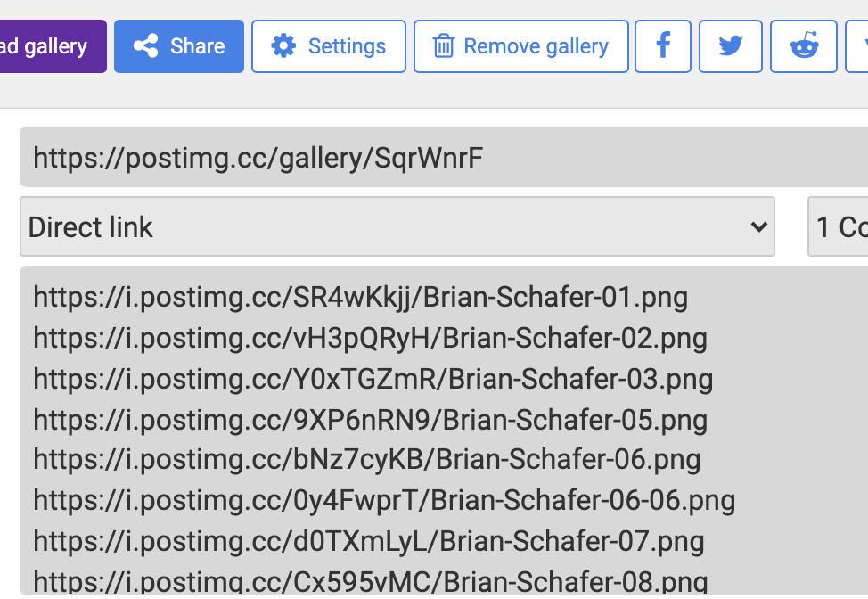Click the Direct link dropdown chevron
868x599 pixels.
(x=759, y=227)
